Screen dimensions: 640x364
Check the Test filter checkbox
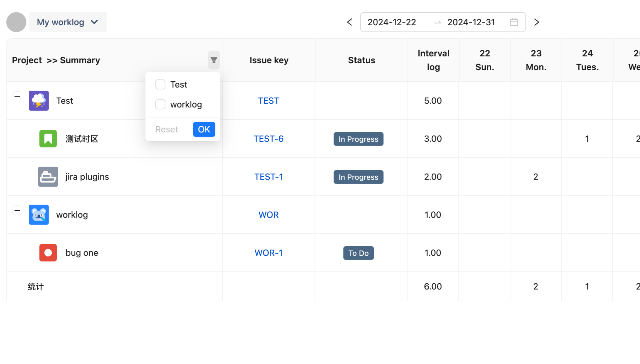pos(160,84)
